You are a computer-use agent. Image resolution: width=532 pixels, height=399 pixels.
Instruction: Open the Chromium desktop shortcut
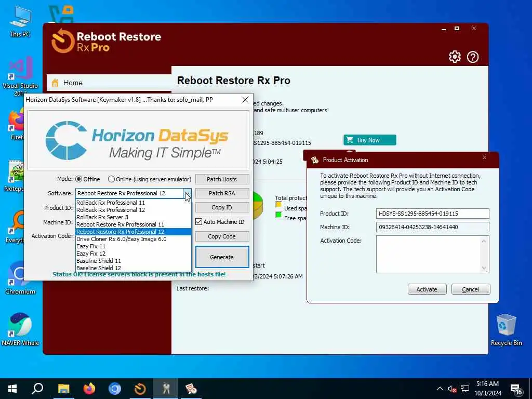coord(20,278)
